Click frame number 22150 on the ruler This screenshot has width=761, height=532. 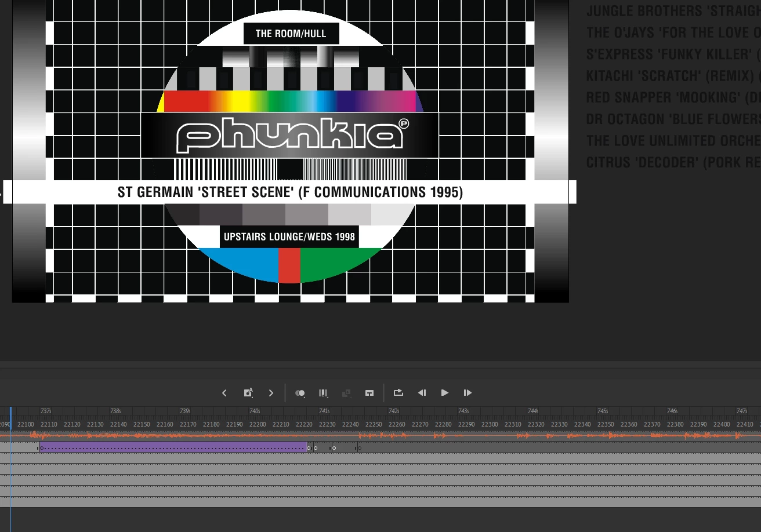[x=142, y=424]
